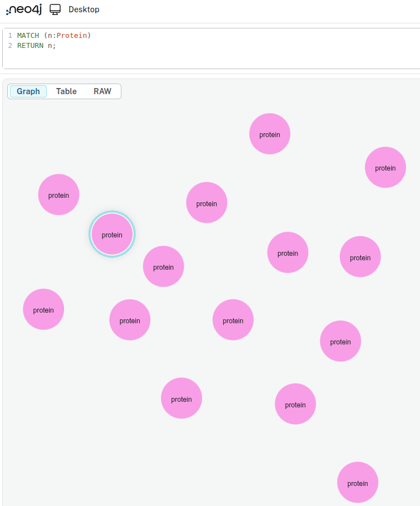Click the MATCH keyword in the query
Viewport: 420px width, 506px height.
(x=28, y=36)
